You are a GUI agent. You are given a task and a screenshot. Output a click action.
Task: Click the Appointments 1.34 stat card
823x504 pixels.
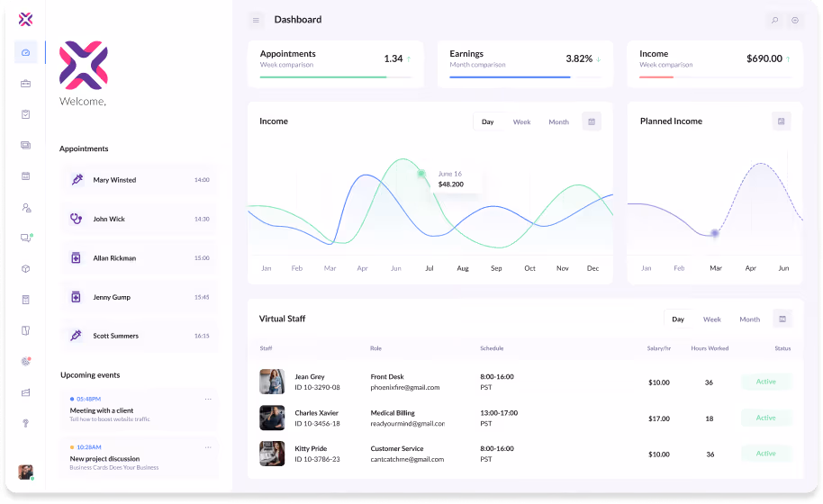click(335, 64)
